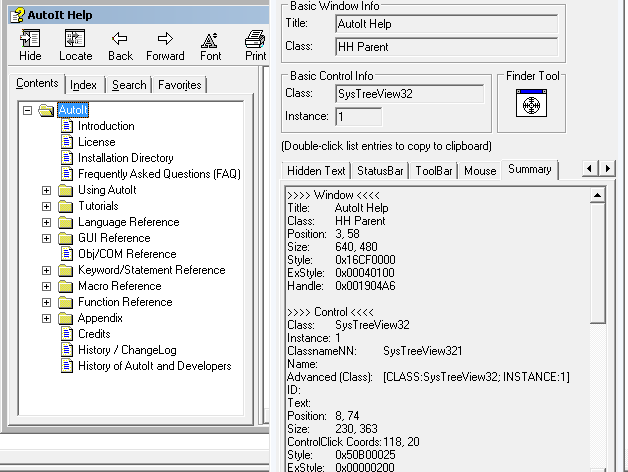The width and height of the screenshot is (628, 472).
Task: Click the Basic Window Info Title field
Action: click(x=446, y=22)
